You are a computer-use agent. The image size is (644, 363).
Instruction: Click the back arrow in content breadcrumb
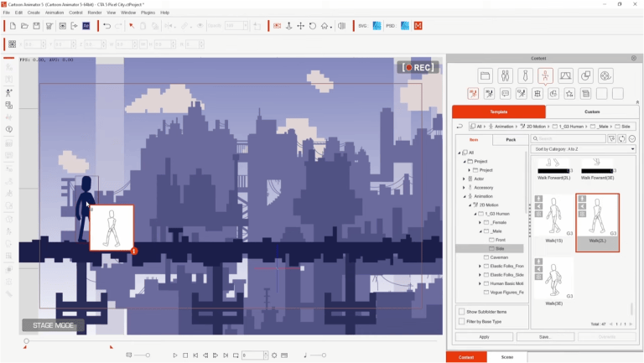(x=460, y=127)
